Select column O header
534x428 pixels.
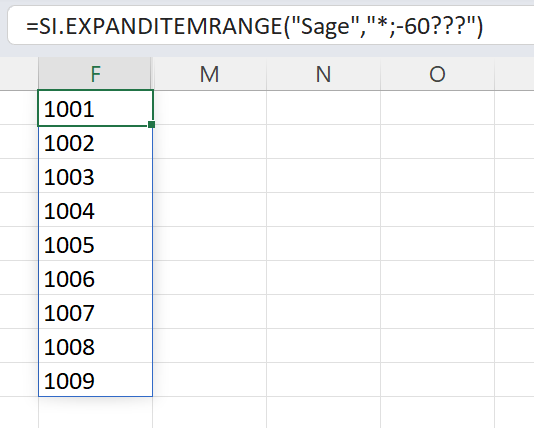[x=437, y=74]
